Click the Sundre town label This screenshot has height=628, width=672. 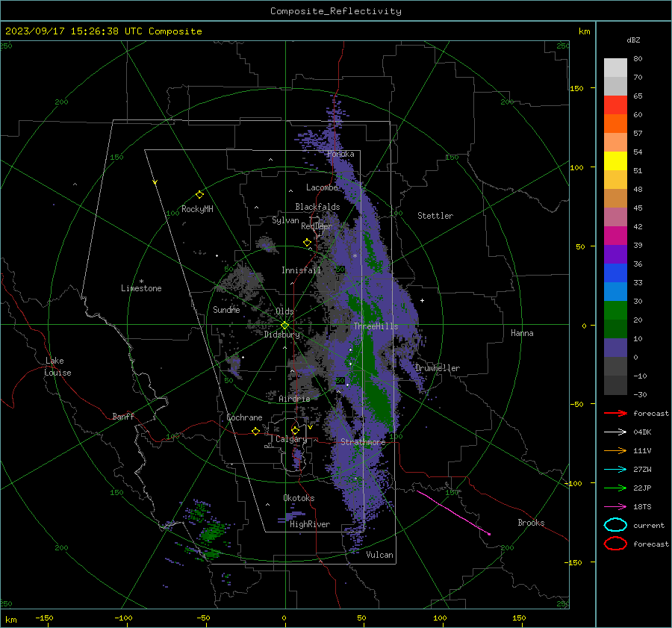226,309
